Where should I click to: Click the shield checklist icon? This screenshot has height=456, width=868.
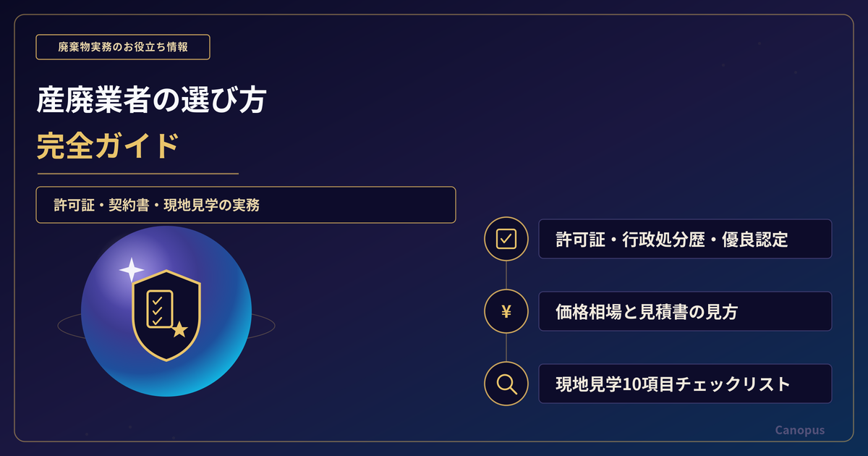pos(166,316)
